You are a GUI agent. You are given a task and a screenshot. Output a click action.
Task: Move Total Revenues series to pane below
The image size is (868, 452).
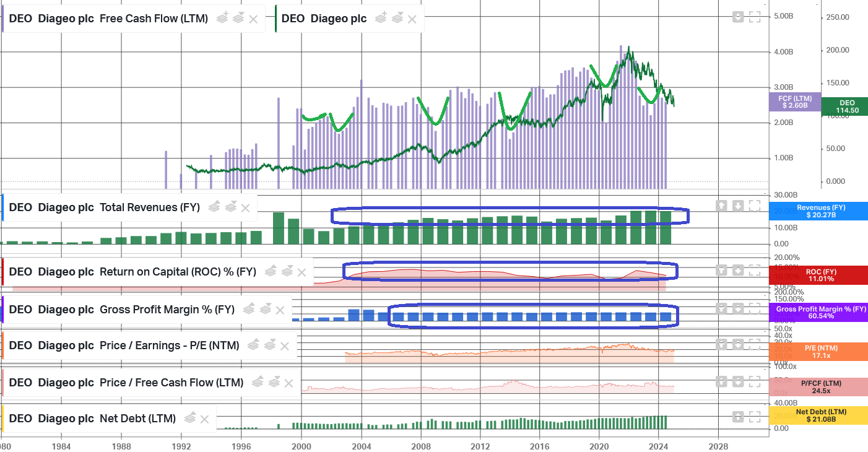pos(230,207)
